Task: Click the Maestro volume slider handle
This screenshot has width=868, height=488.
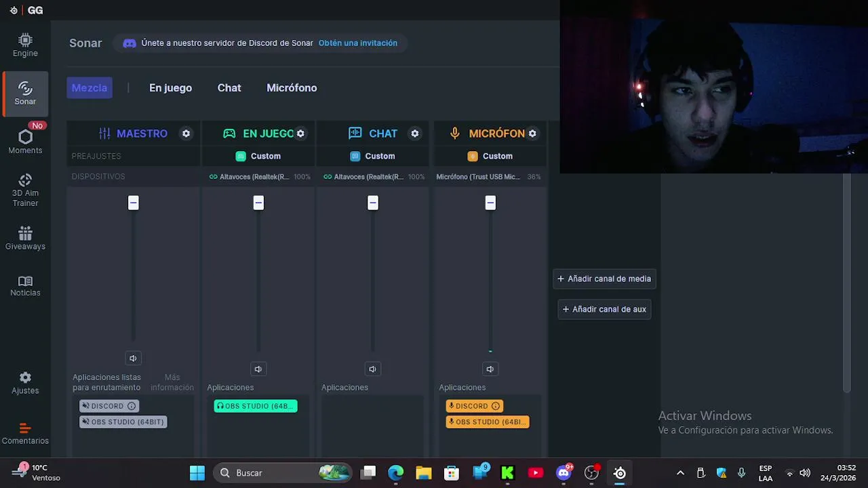Action: [133, 203]
